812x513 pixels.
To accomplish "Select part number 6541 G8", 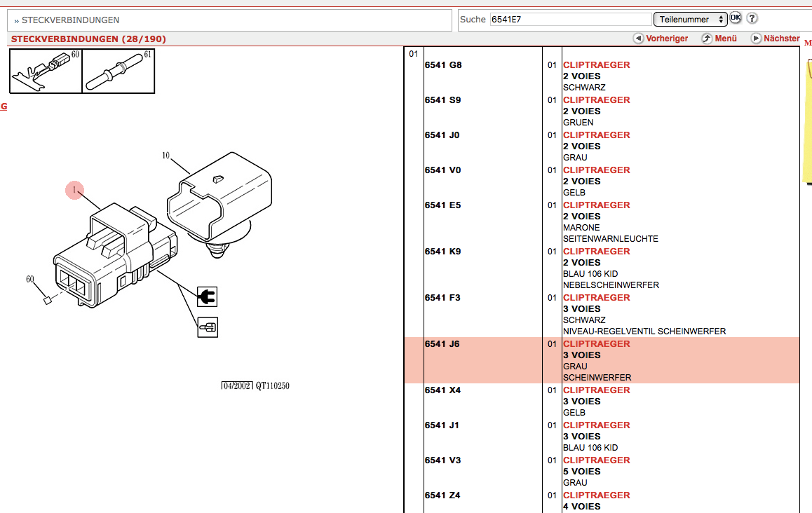I will click(x=443, y=64).
